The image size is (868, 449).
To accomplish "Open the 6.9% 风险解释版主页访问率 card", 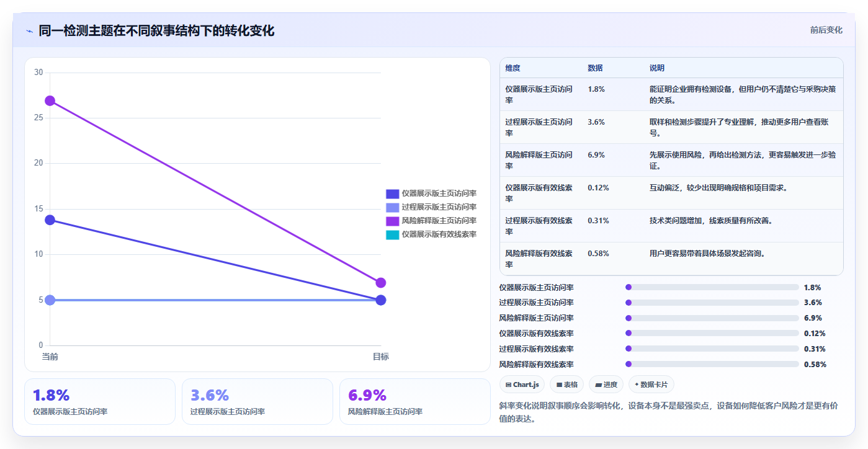I will pyautogui.click(x=414, y=401).
